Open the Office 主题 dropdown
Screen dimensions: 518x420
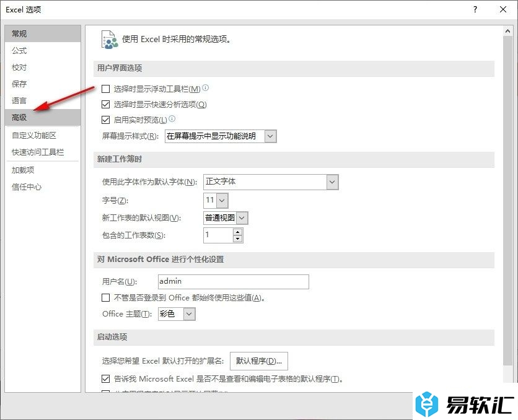click(x=190, y=314)
